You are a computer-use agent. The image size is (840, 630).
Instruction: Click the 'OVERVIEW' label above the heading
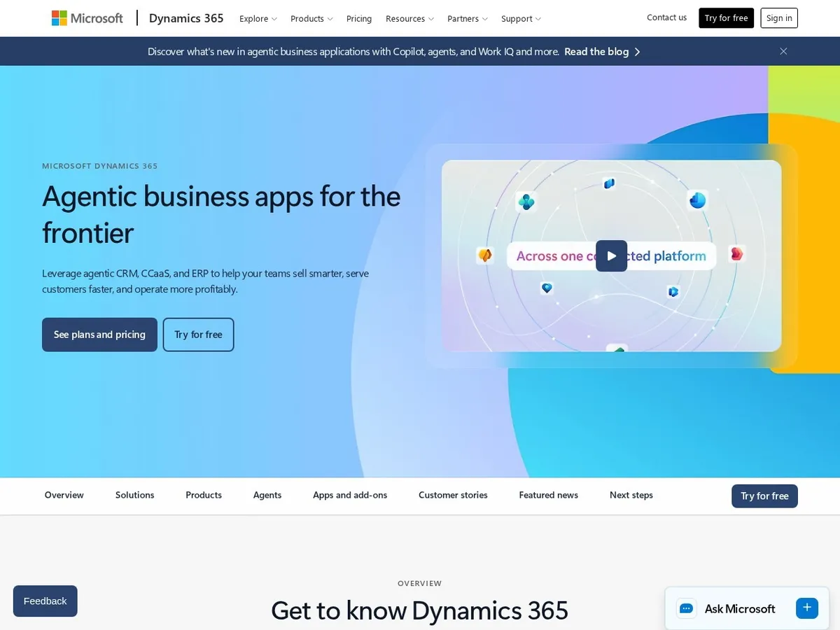420,583
